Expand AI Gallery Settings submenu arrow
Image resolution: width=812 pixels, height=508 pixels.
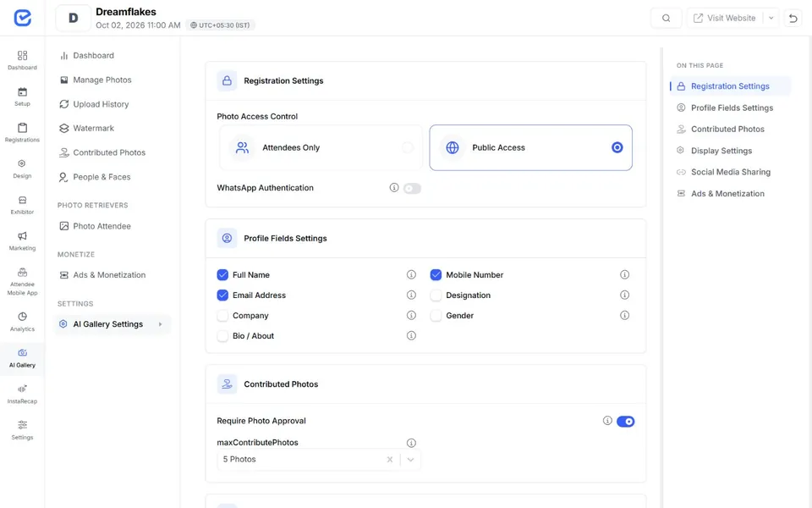click(161, 324)
